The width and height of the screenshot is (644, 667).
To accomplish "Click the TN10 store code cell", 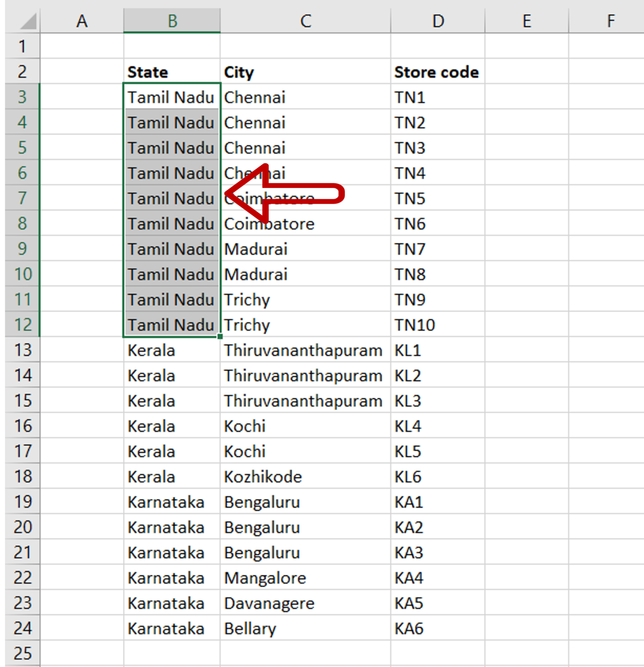I will pos(438,324).
